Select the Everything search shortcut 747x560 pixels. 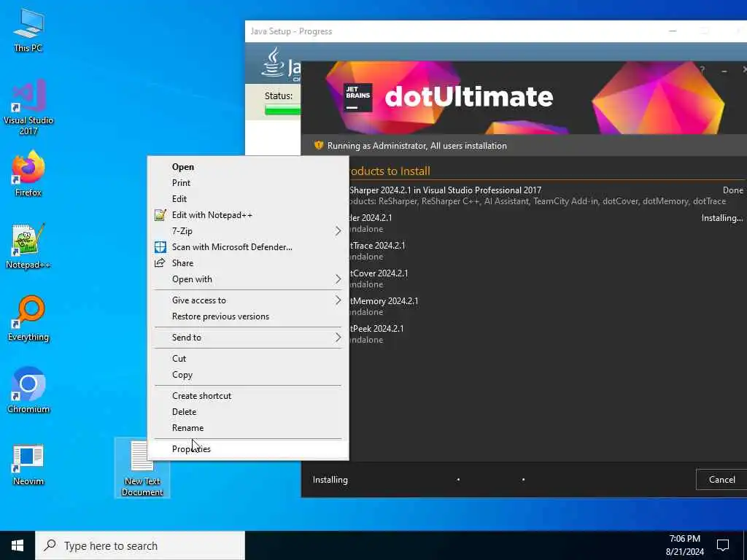(x=28, y=319)
